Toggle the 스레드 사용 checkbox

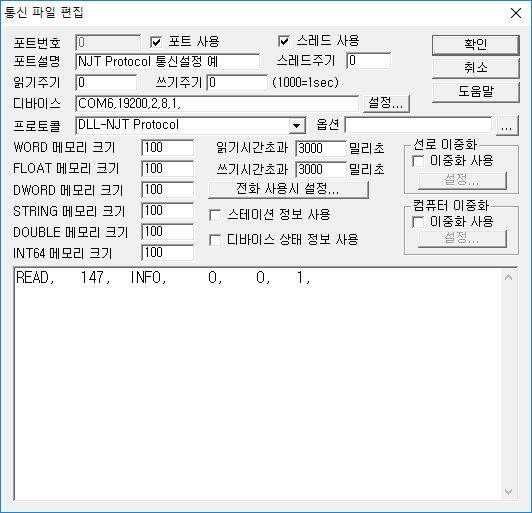[284, 41]
